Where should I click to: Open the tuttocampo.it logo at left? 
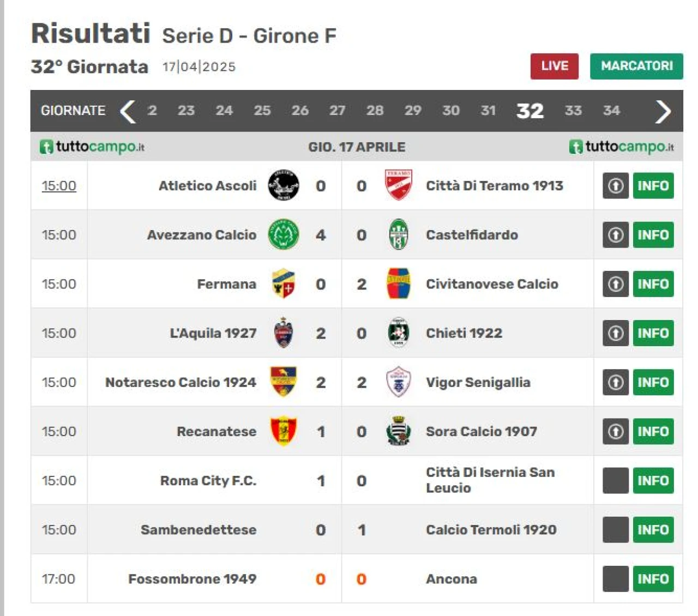click(92, 147)
